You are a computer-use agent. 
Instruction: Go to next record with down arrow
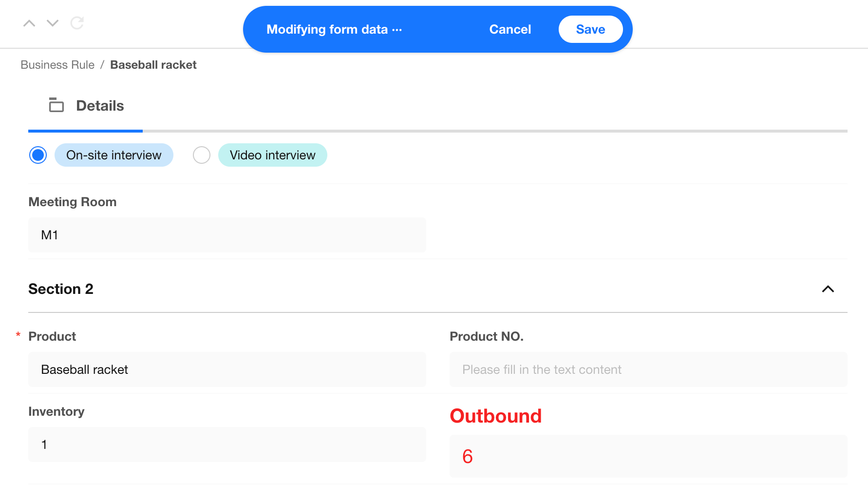(53, 23)
